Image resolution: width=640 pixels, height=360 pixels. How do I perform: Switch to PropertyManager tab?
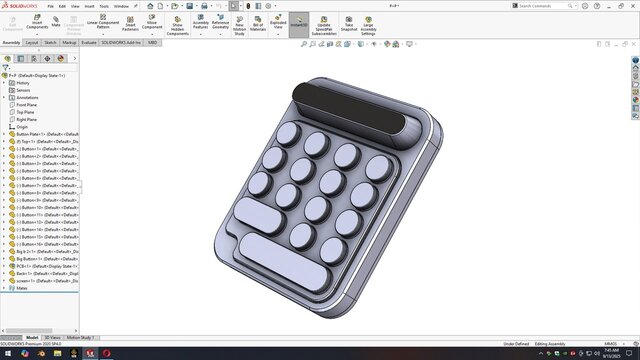click(x=21, y=58)
